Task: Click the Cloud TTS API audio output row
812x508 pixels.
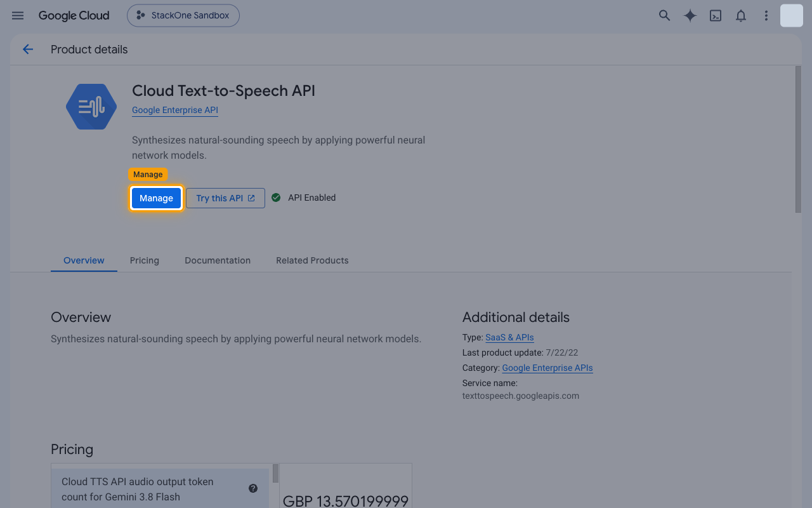Action: tap(160, 488)
